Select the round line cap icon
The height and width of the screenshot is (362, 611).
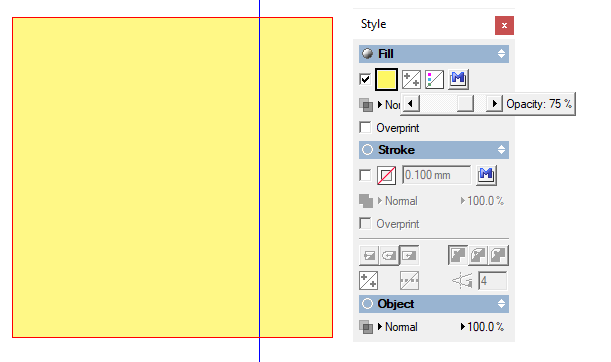pyautogui.click(x=389, y=255)
